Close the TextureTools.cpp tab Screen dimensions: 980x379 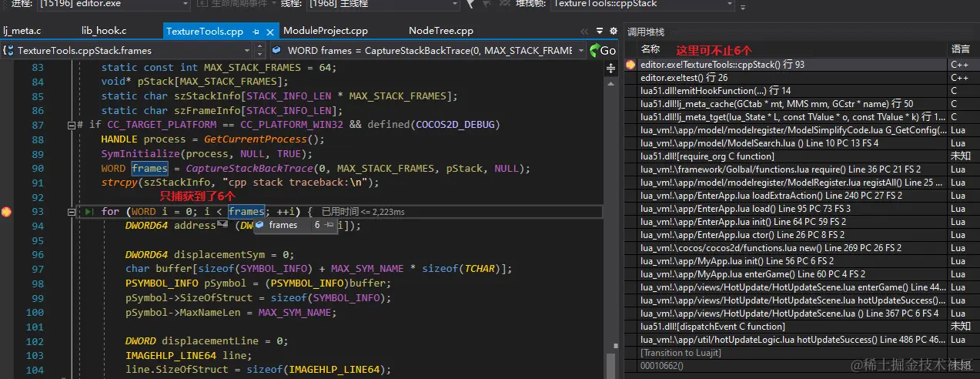[271, 32]
